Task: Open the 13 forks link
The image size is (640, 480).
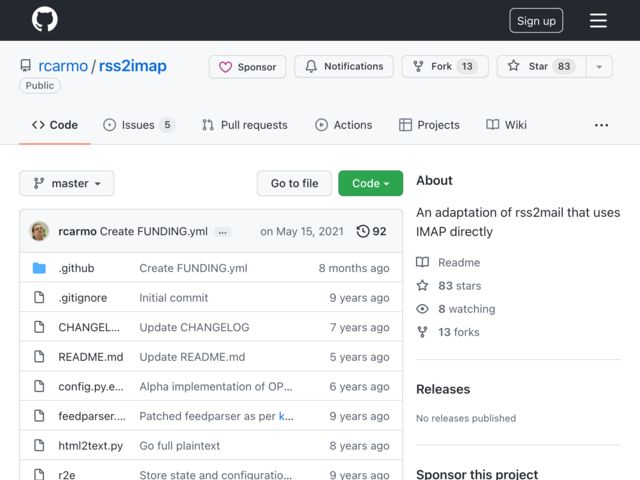Action: point(459,332)
